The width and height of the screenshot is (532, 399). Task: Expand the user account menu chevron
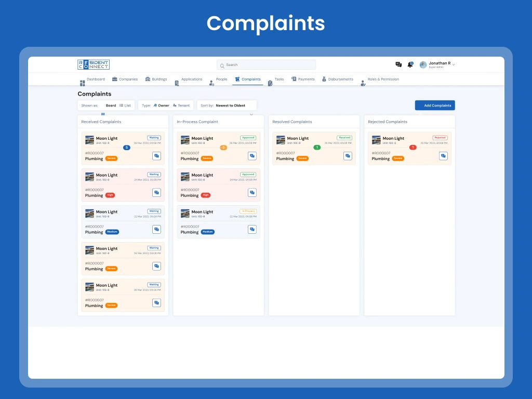click(454, 65)
